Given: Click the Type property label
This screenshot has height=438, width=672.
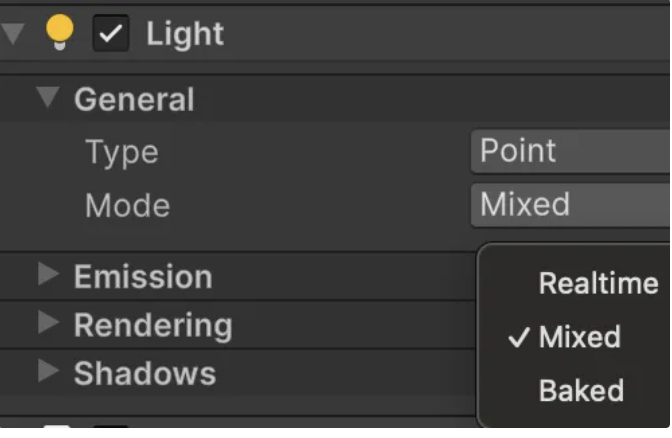Looking at the screenshot, I should (x=122, y=153).
